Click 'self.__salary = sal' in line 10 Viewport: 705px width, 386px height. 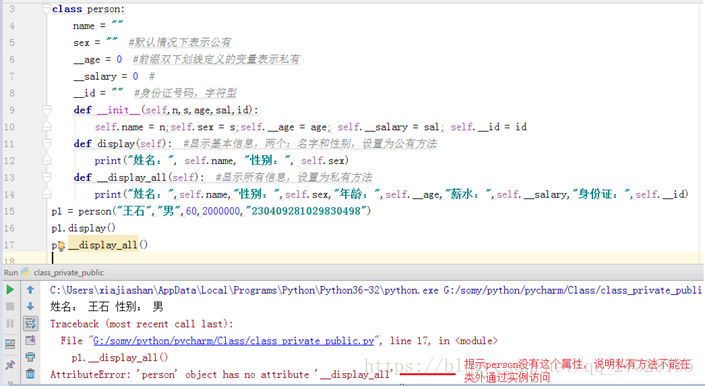click(388, 127)
